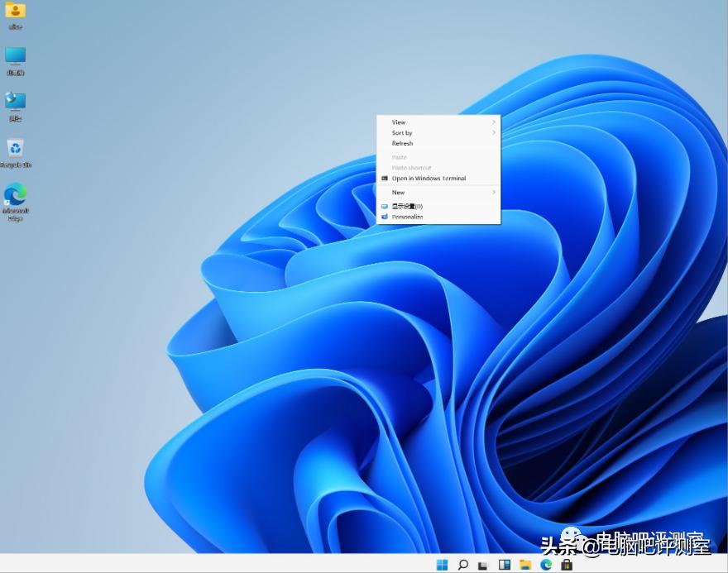Open Task View from the taskbar
728x573 pixels.
[484, 564]
